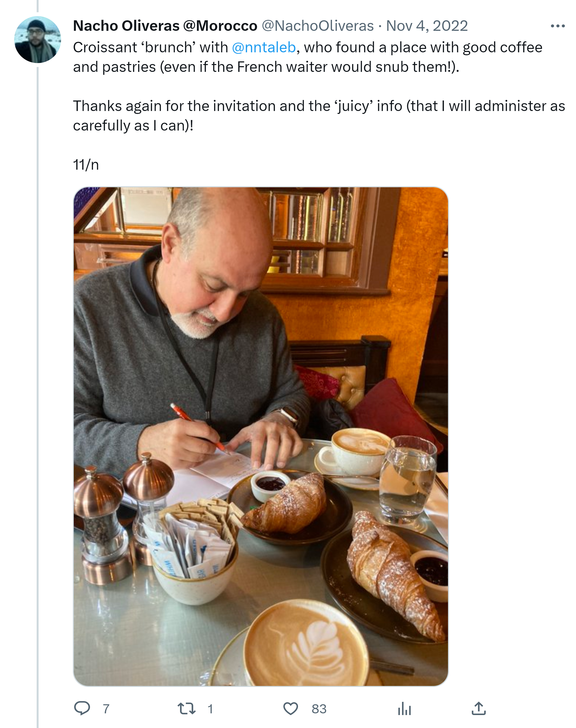Image resolution: width=576 pixels, height=728 pixels.
Task: Open Nacho Oliveras's profile avatar
Action: pyautogui.click(x=37, y=40)
